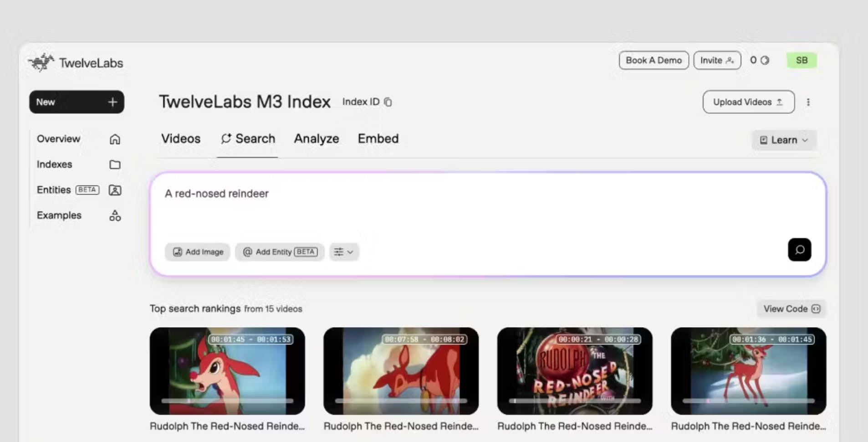Open the 00:01:36 - 00:01:45 result thumbnail

(x=749, y=371)
